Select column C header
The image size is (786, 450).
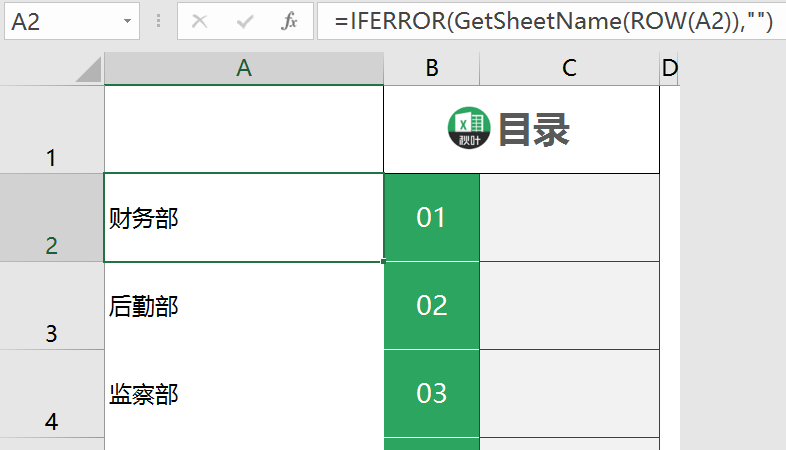(x=569, y=68)
